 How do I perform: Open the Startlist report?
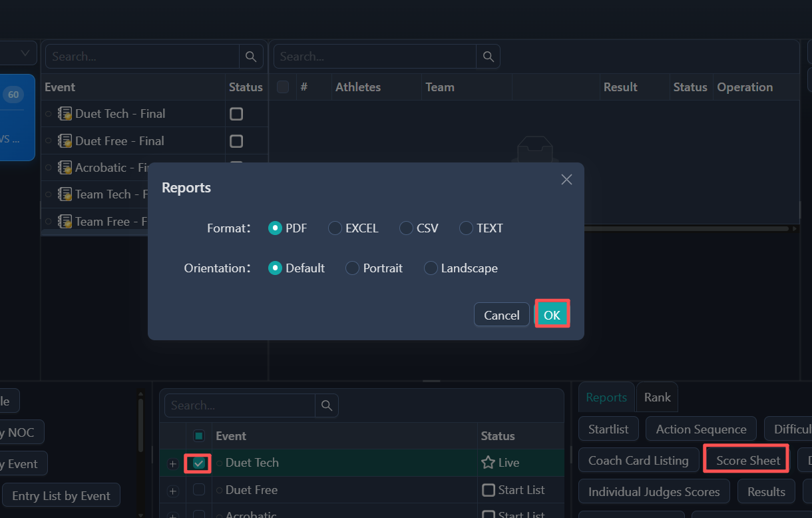coord(608,429)
